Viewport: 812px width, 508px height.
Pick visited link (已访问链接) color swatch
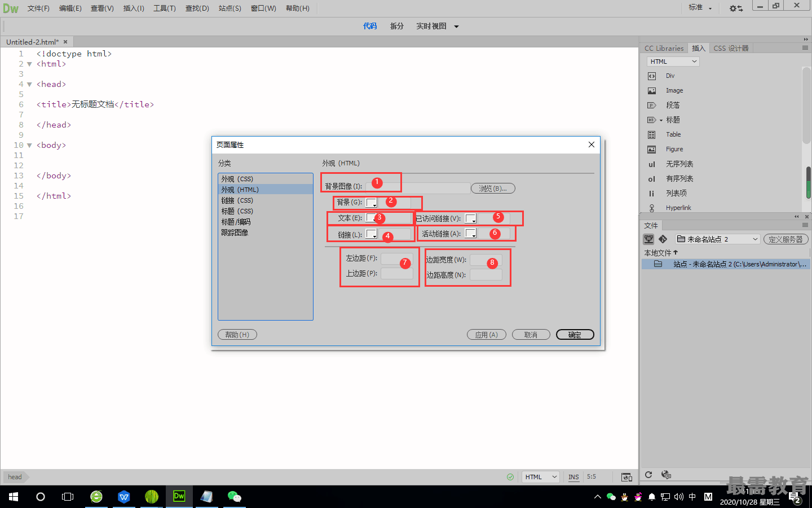471,218
